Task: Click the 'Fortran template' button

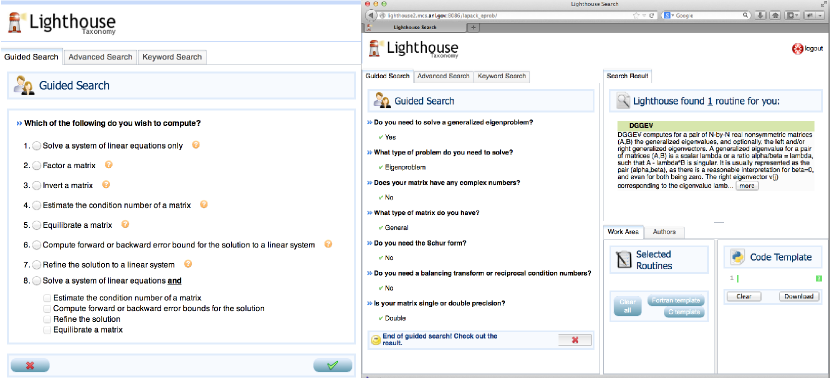Action: 676,300
